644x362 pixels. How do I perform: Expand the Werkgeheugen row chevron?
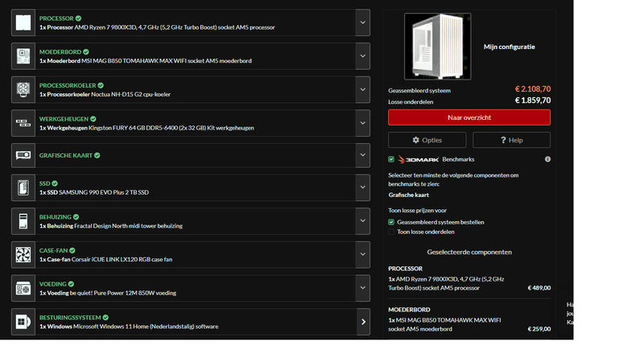[x=363, y=123]
